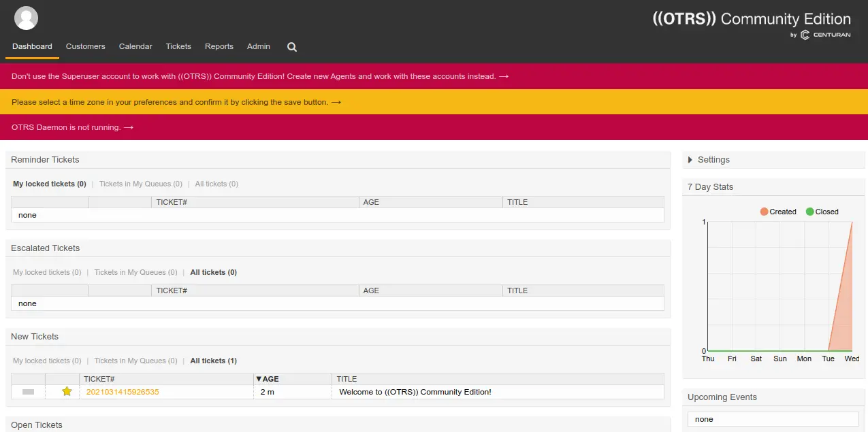Toggle the Closed series in the chart legend
Viewport: 868px width, 432px height.
822,212
